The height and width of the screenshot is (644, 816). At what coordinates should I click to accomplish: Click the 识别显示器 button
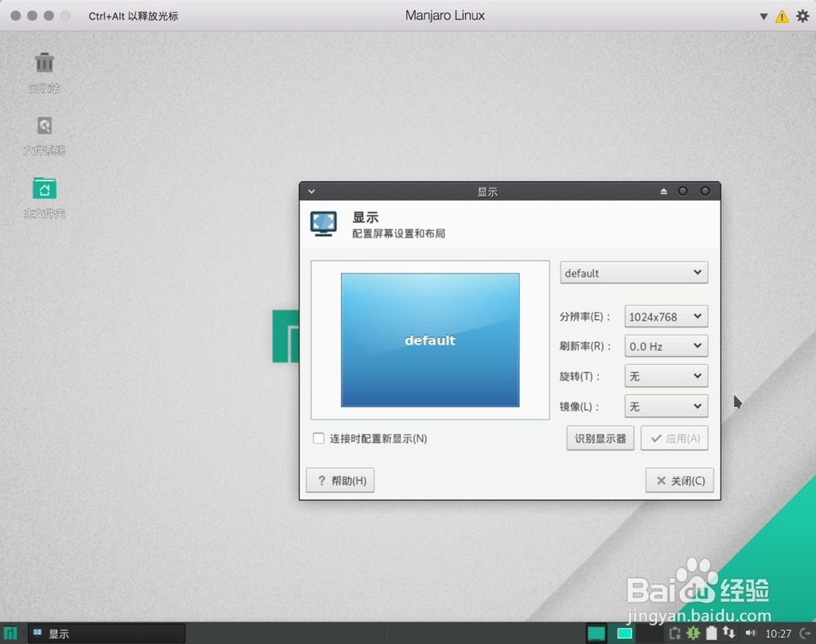coord(600,438)
